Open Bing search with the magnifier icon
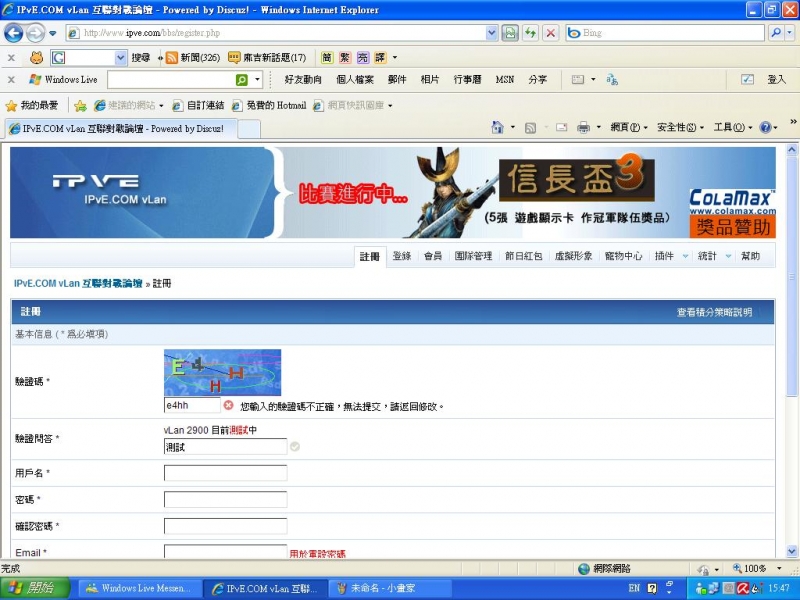Viewport: 800px width, 600px height. (776, 32)
